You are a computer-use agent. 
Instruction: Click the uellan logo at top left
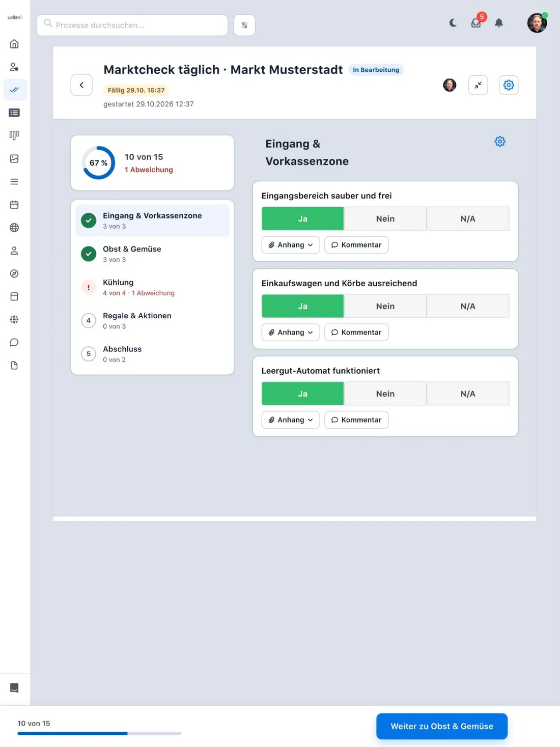pyautogui.click(x=15, y=17)
